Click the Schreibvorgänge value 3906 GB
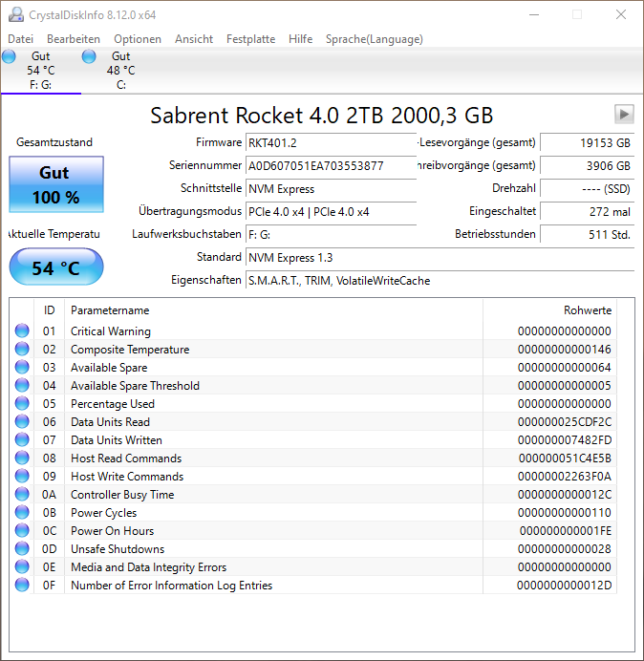This screenshot has width=644, height=661. pos(587,165)
